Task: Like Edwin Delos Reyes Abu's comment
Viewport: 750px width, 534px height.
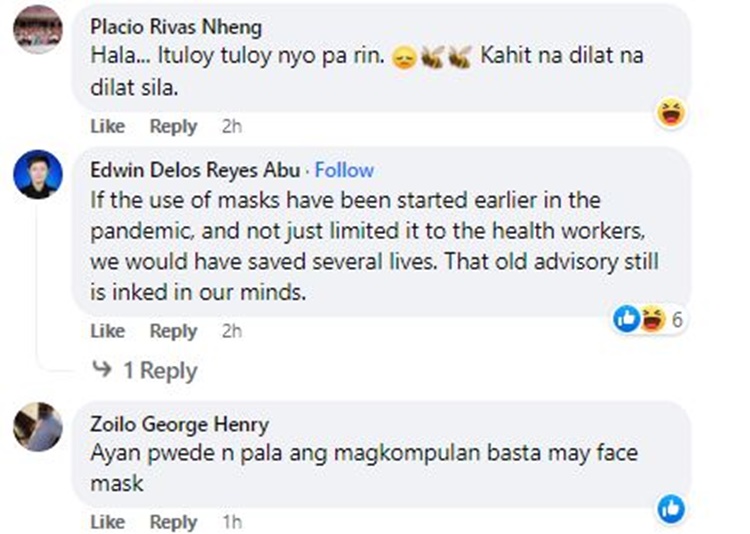Action: [x=107, y=331]
